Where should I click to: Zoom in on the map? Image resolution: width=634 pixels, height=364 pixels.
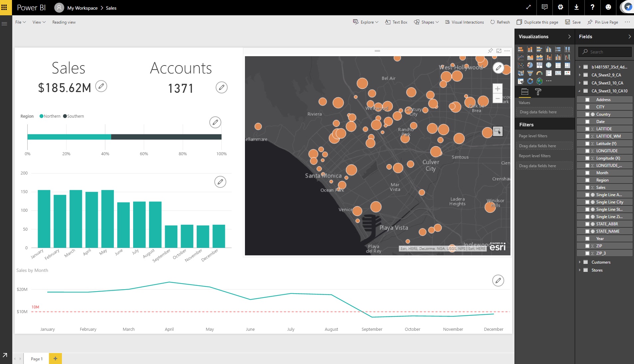click(x=498, y=89)
